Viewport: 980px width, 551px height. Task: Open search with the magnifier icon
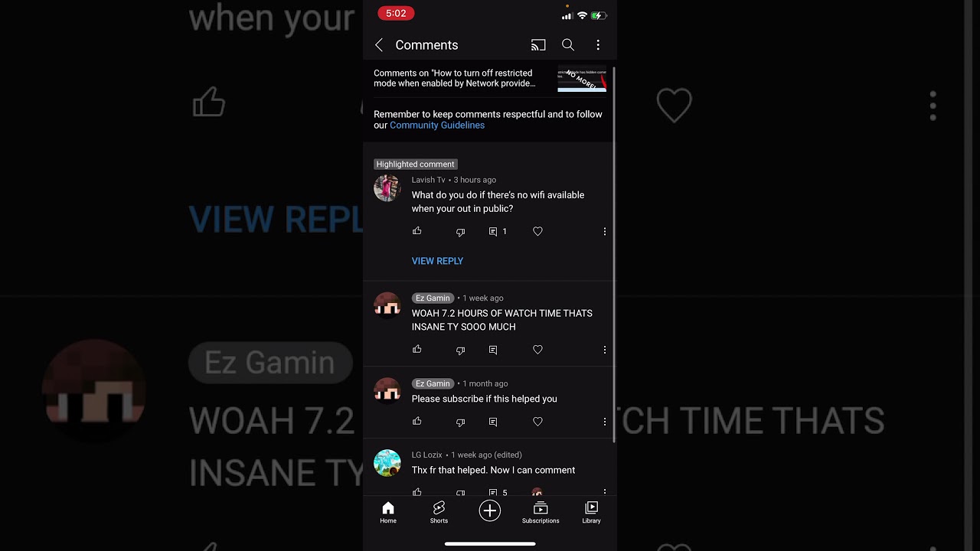coord(568,45)
